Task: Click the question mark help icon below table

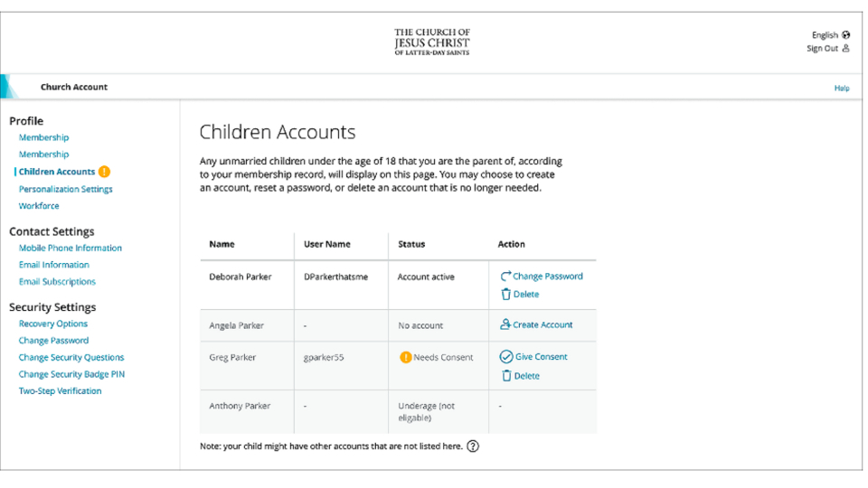Action: tap(473, 446)
